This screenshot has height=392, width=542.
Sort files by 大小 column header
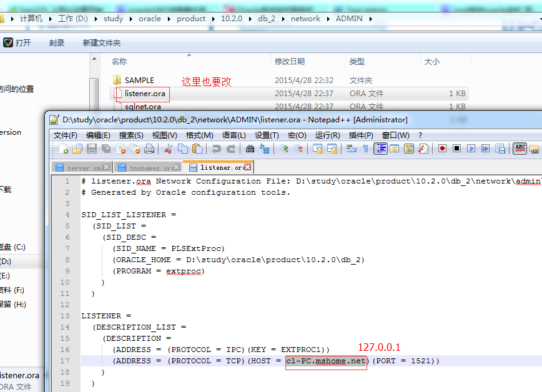pos(432,62)
